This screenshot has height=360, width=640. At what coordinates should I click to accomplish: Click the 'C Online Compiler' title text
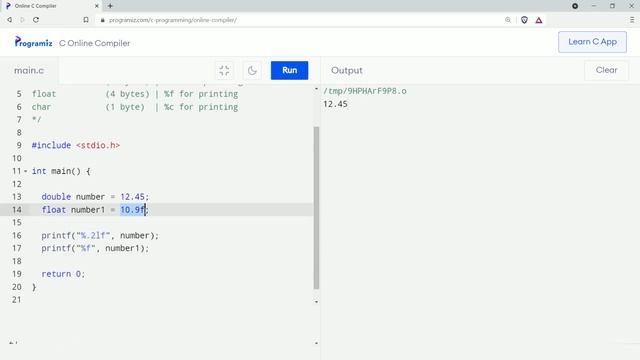point(94,43)
